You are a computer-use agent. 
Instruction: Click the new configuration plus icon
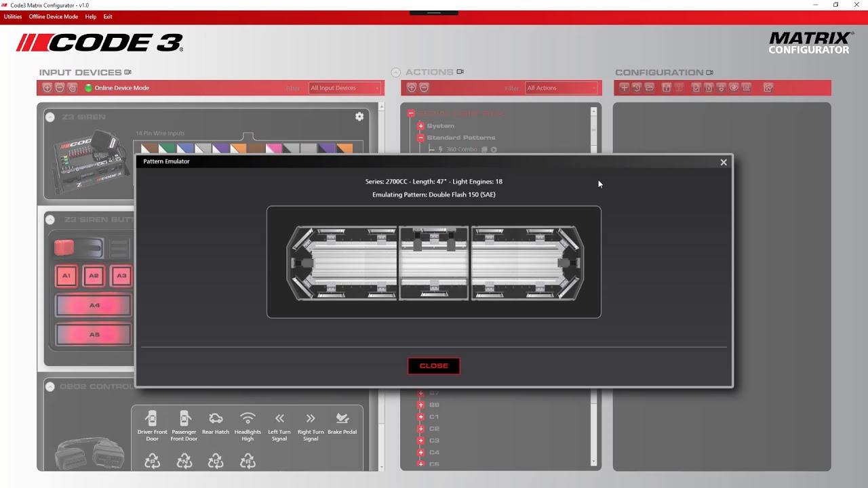624,87
